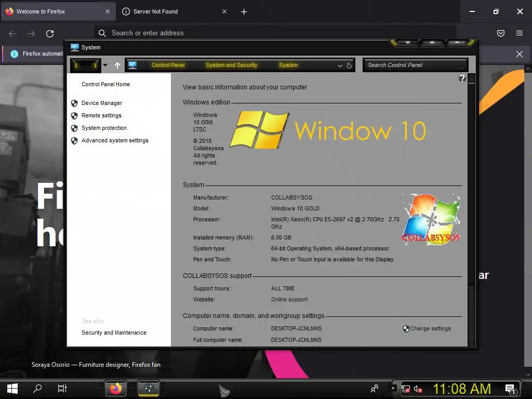Click the Firefox address bar
Screen dimensions: 532x399
click(275, 33)
